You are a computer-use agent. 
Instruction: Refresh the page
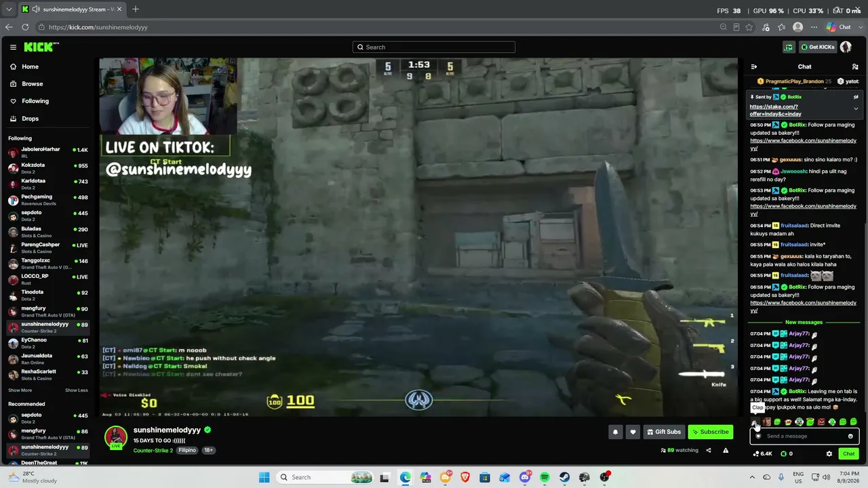coord(25,27)
